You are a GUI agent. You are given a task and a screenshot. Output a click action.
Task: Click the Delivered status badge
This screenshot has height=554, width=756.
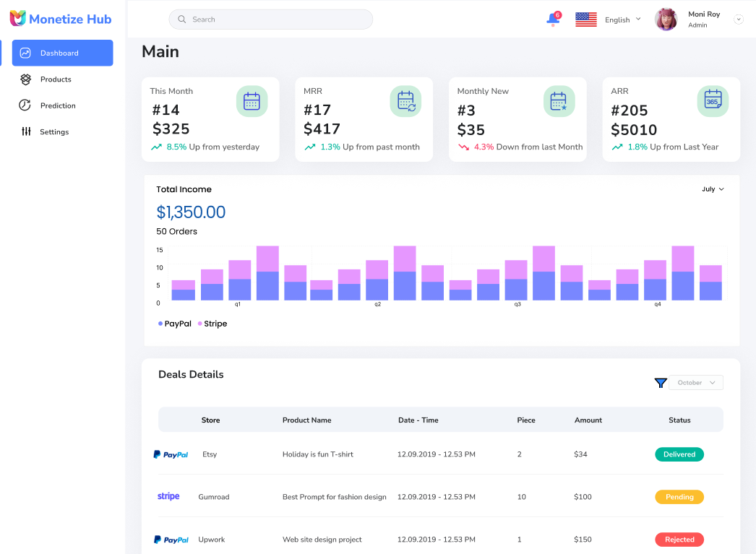pyautogui.click(x=679, y=454)
